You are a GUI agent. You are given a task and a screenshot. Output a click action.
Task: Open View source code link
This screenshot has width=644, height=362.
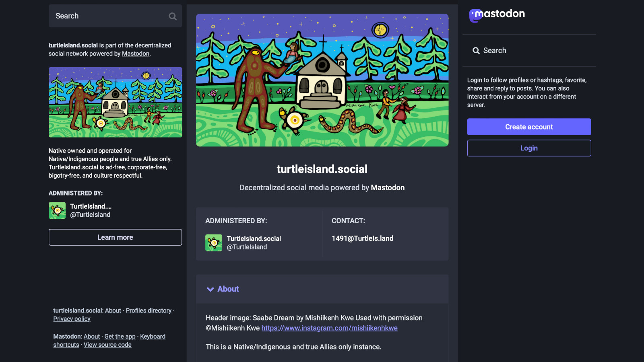107,345
